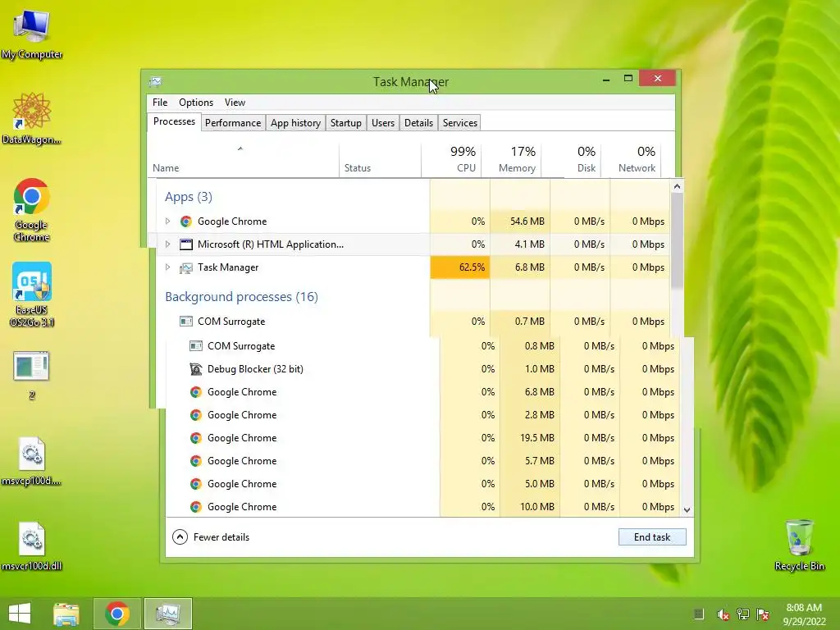The width and height of the screenshot is (840, 630).
Task: Open the Options menu
Action: click(x=196, y=103)
